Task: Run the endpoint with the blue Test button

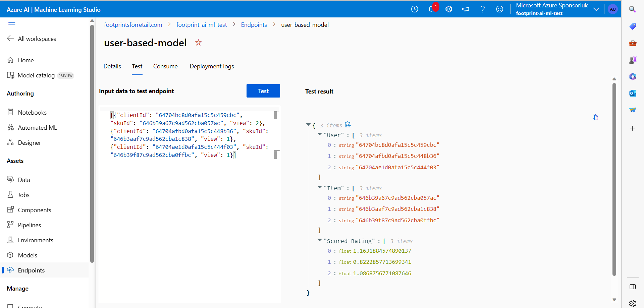Action: [263, 91]
